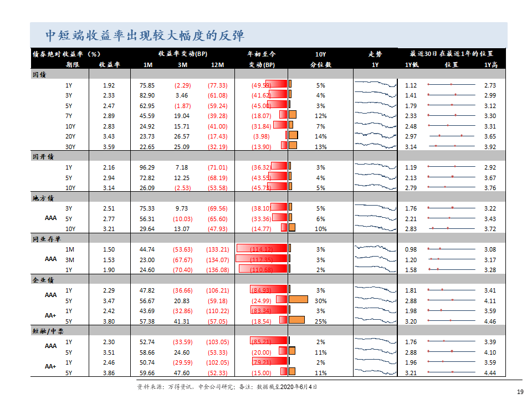Click the 1Y高 column header

click(x=490, y=65)
